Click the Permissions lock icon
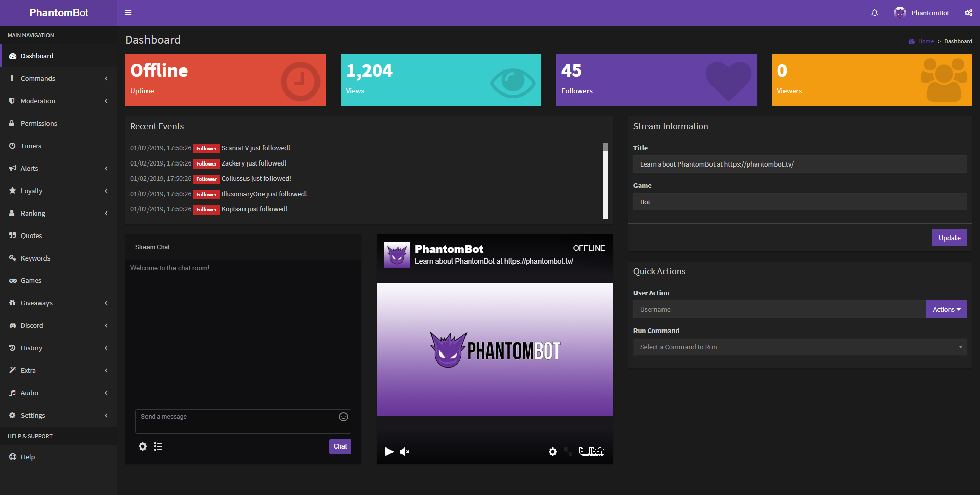980x495 pixels. [12, 123]
